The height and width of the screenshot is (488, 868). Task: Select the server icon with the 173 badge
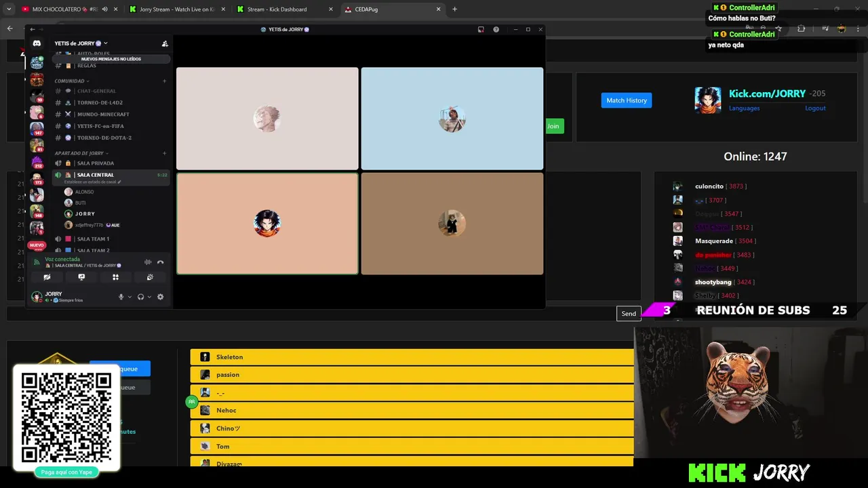tap(37, 178)
